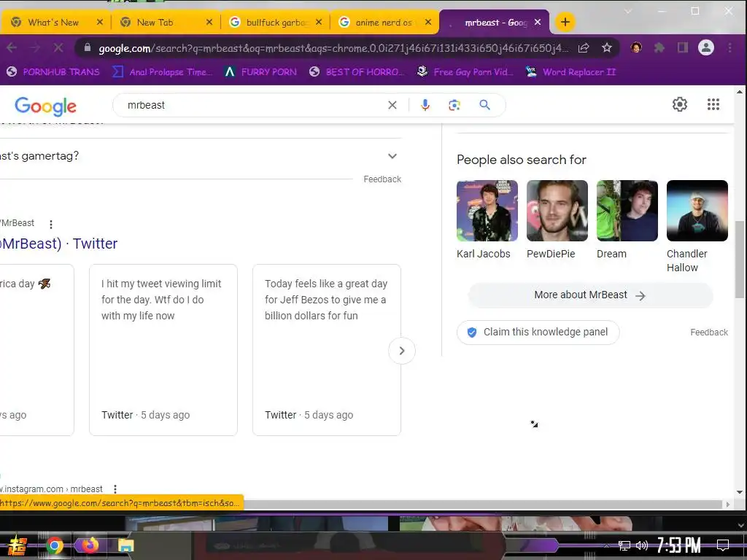Open the Windows Start menu
The height and width of the screenshot is (560, 747).
click(x=18, y=545)
